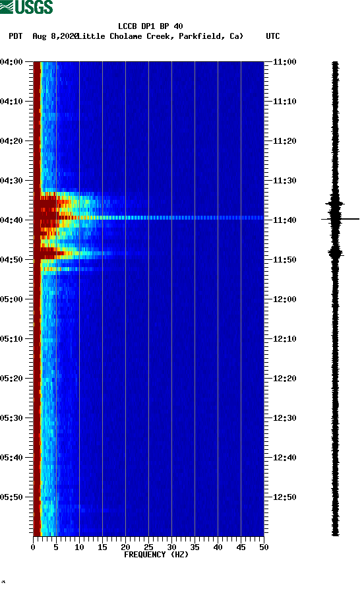Click the '05:00' PDT time label
Screen dimensions: 364x589
[11, 299]
